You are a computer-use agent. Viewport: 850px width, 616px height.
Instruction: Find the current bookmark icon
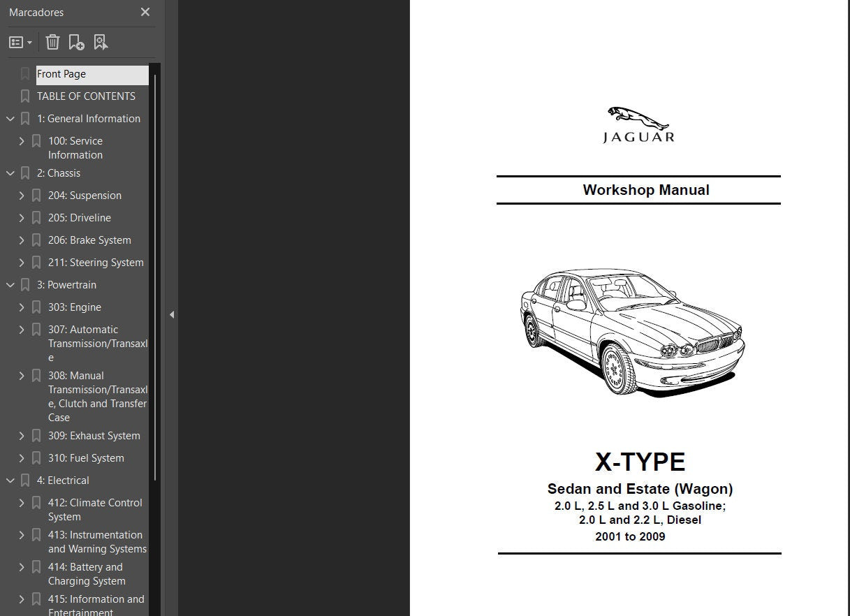101,43
